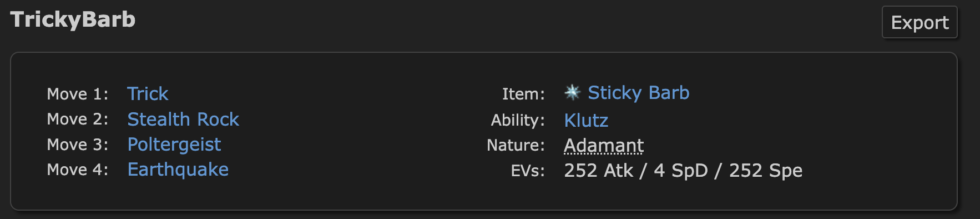Open the Earthquake move link
980x219 pixels.
pos(178,170)
